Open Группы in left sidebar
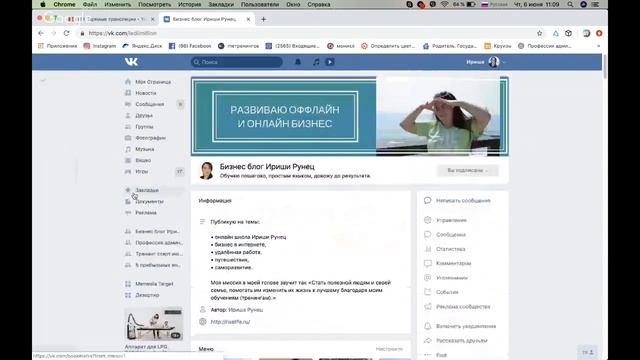The height and width of the screenshot is (360, 640). pyautogui.click(x=144, y=127)
